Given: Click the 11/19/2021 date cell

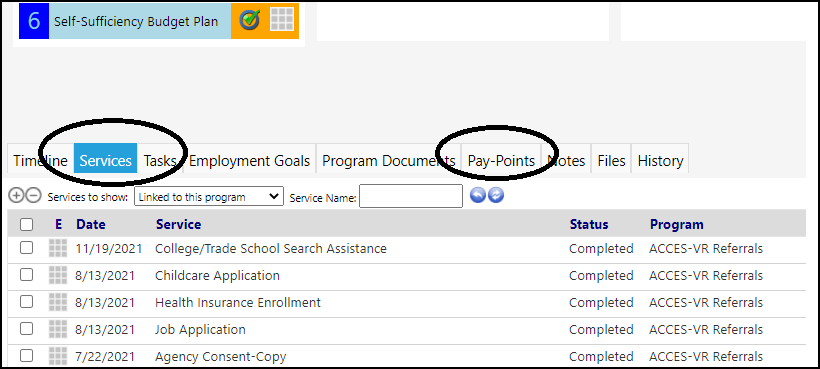Looking at the screenshot, I should 109,248.
